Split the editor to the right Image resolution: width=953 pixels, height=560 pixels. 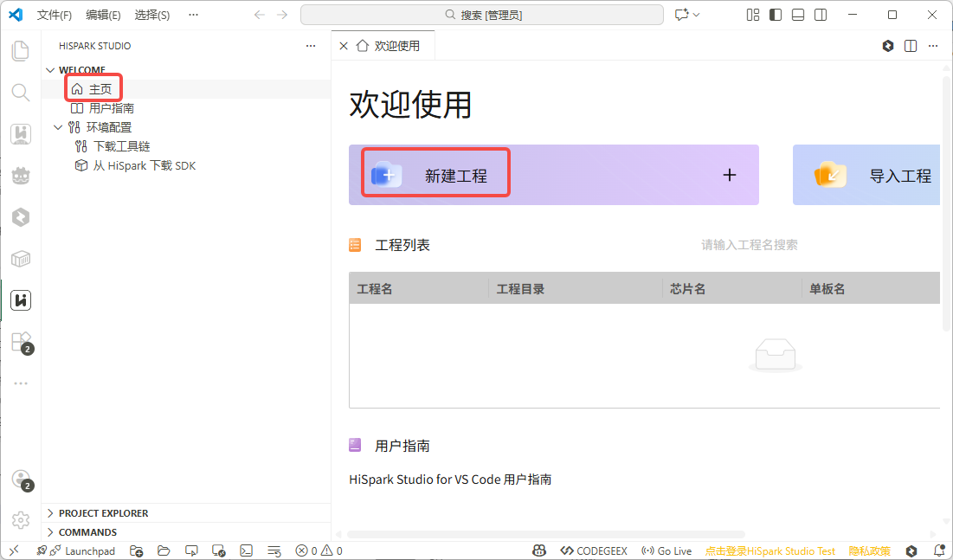911,46
